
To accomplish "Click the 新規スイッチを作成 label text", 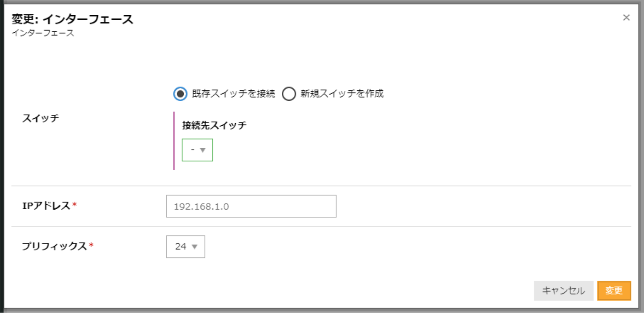I will [x=342, y=94].
